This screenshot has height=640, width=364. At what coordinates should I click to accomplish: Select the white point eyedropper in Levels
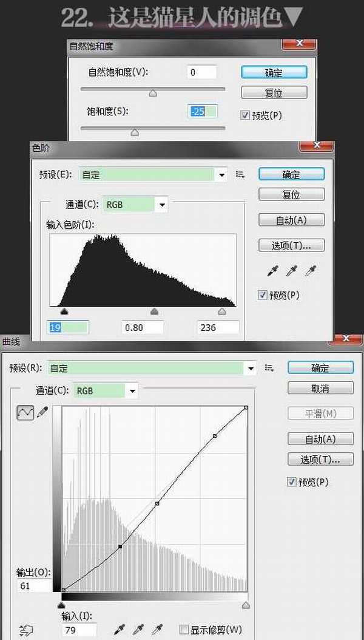(x=312, y=271)
